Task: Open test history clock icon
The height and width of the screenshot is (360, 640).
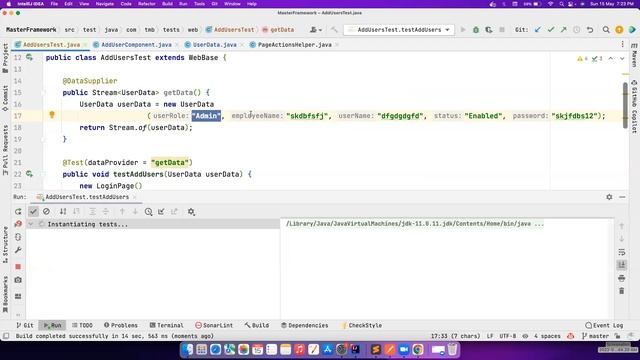Action: 149,211
